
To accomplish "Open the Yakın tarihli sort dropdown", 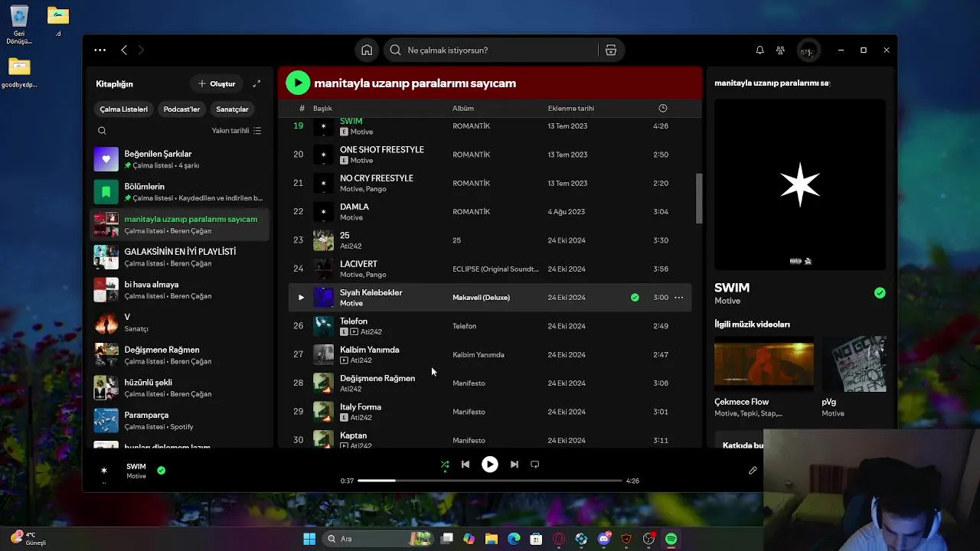I will pos(237,131).
